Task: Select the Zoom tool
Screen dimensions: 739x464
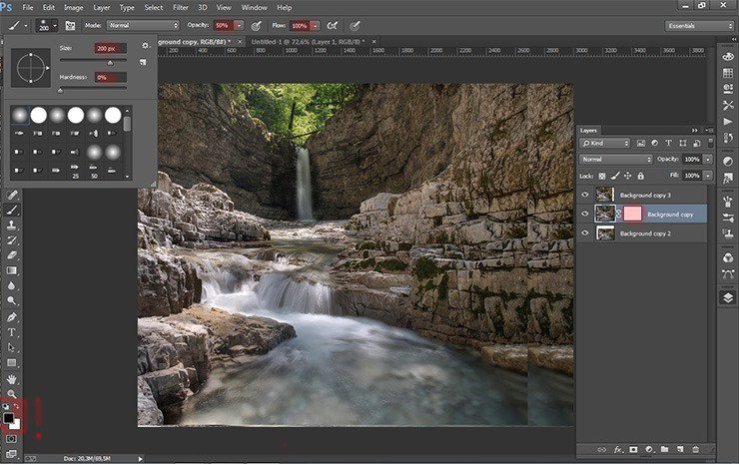Action: pyautogui.click(x=13, y=394)
